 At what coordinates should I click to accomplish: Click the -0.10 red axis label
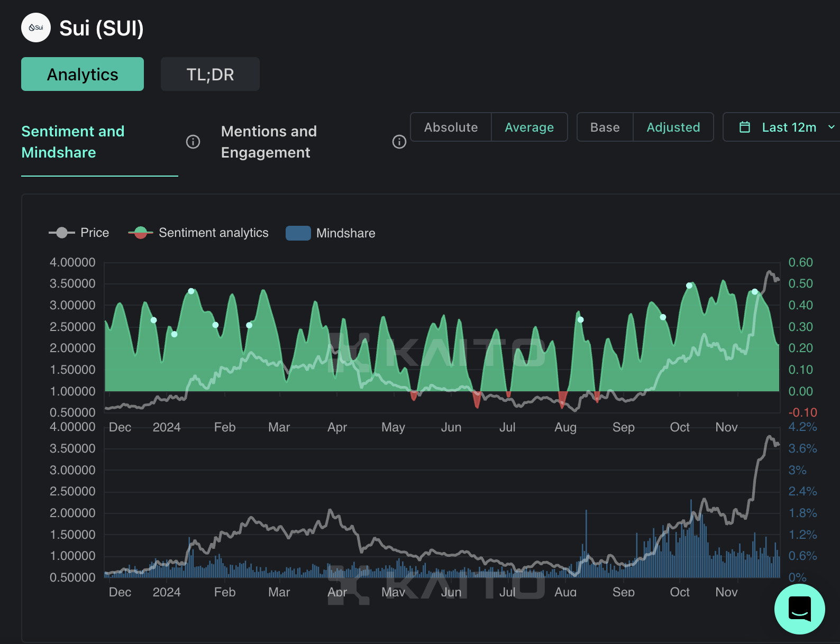click(x=802, y=412)
